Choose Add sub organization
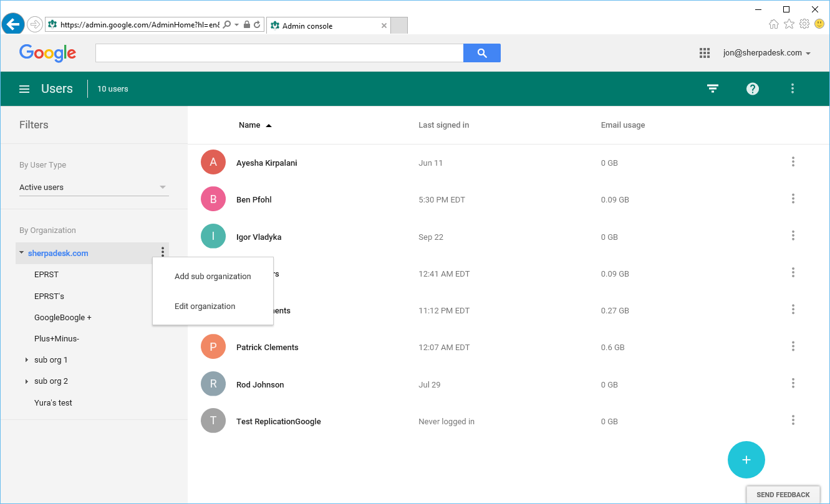 (213, 277)
